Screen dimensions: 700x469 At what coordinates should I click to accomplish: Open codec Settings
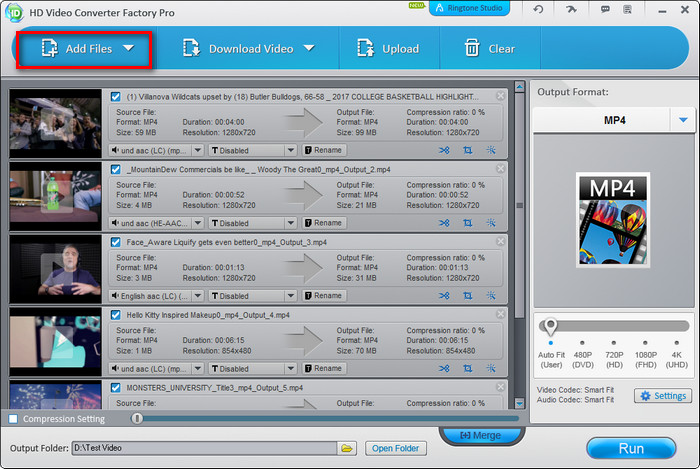(663, 396)
